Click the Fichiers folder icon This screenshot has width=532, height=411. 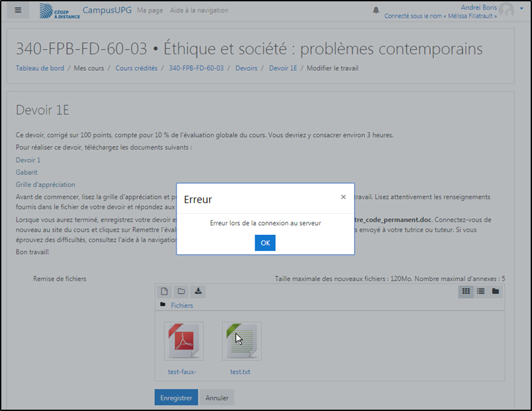tap(163, 305)
